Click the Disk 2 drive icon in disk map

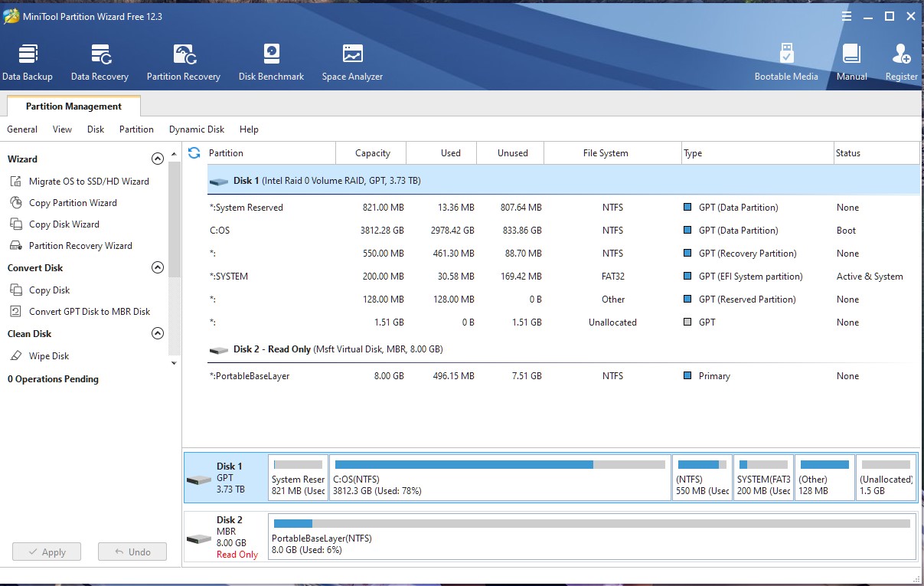(199, 539)
